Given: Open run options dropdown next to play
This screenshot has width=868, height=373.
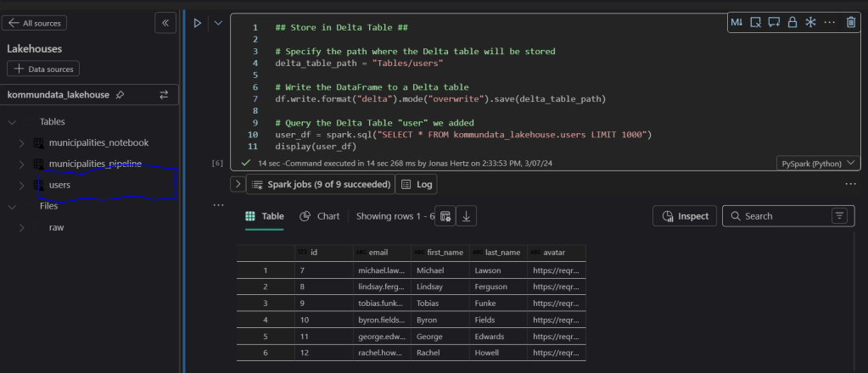Looking at the screenshot, I should click(218, 24).
